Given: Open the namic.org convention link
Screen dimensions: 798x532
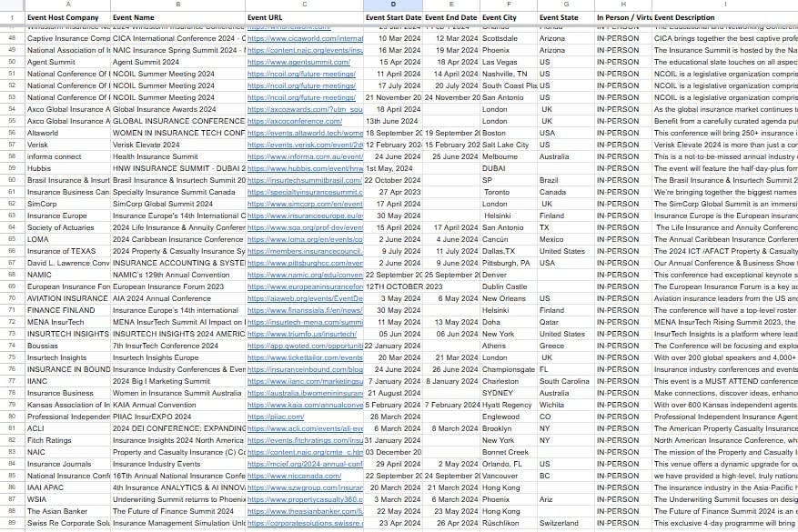Looking at the screenshot, I should tap(305, 275).
